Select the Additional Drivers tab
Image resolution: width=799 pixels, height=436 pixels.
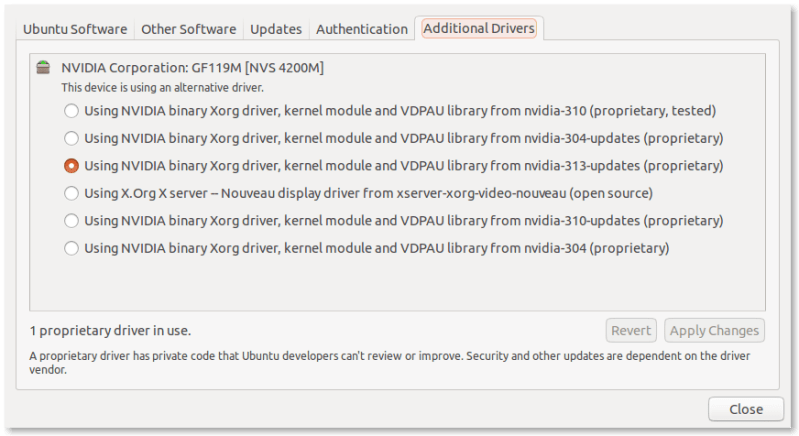[x=479, y=28]
